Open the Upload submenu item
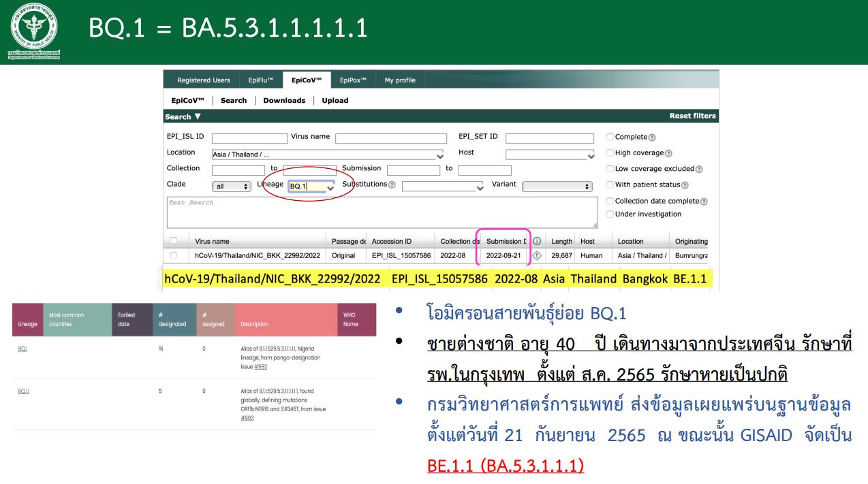 tap(335, 100)
